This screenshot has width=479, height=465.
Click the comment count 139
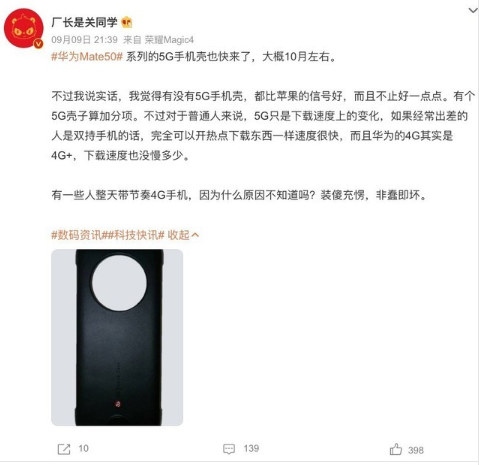coord(251,449)
